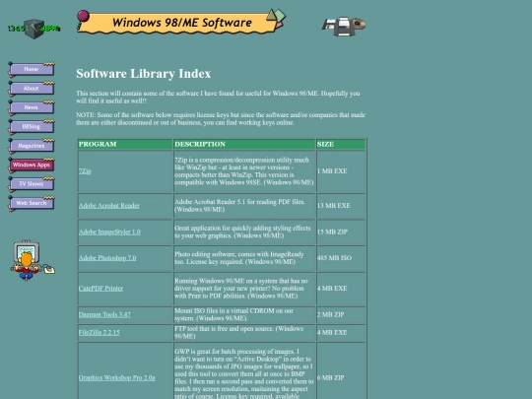Open the Adobe Photoshop 7.0 link
The image size is (532, 399).
[x=107, y=258]
